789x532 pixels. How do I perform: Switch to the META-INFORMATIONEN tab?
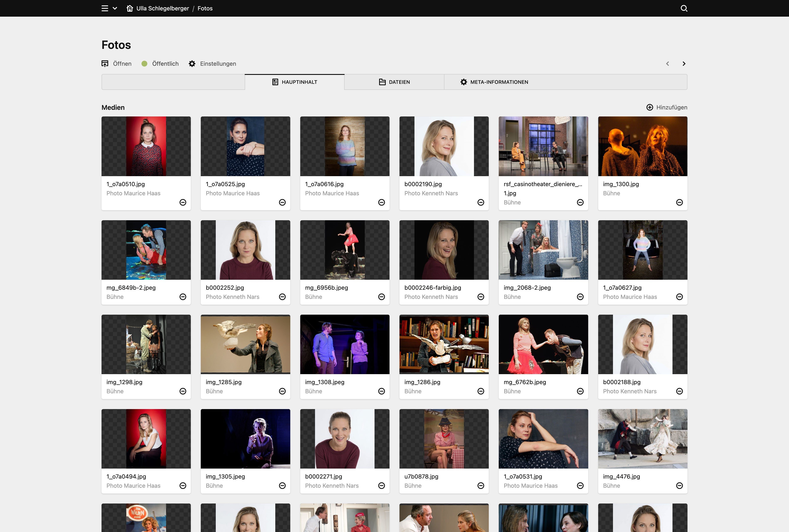click(494, 82)
